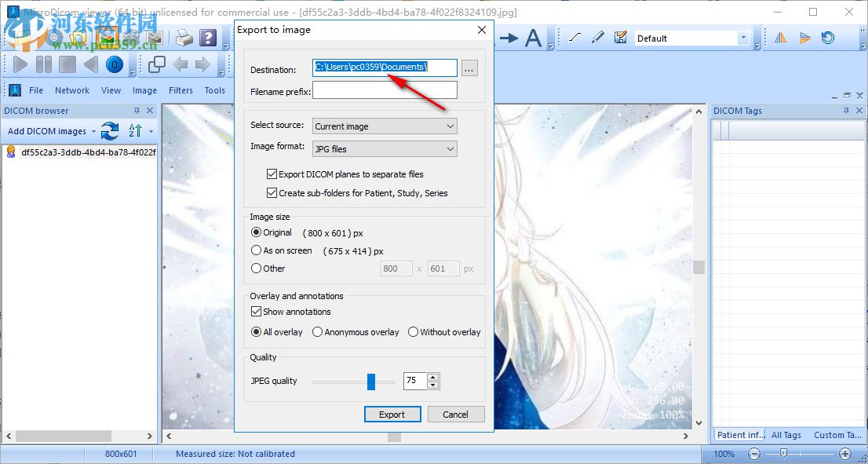Toggle the Show annotations checkbox
Image resolution: width=868 pixels, height=464 pixels.
coord(256,312)
